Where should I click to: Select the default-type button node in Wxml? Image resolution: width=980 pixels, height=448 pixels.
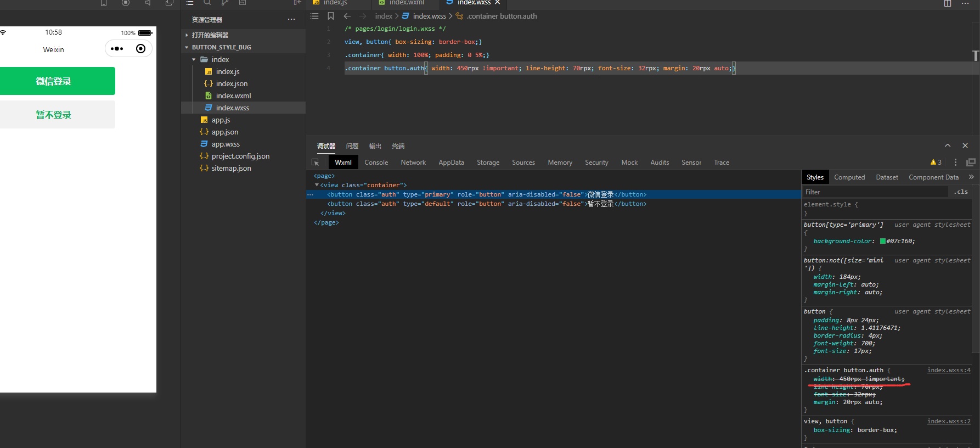click(553, 204)
